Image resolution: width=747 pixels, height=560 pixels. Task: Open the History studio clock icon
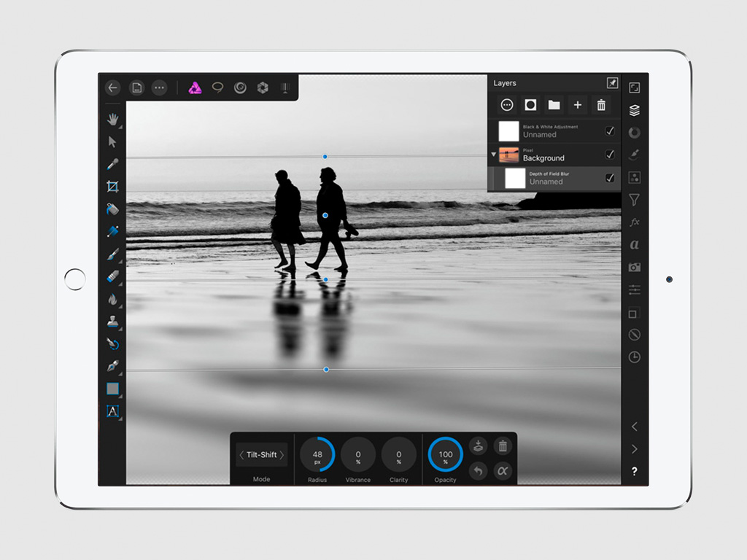635,357
